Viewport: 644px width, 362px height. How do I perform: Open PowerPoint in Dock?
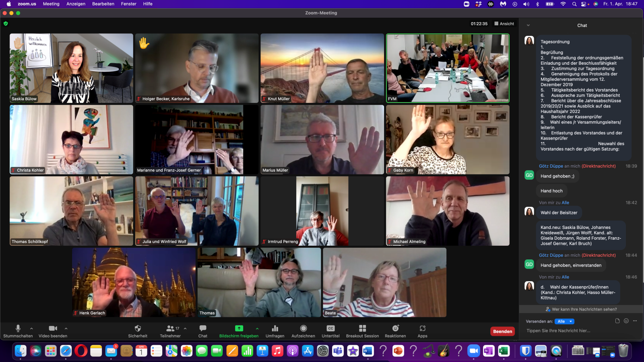(x=398, y=351)
